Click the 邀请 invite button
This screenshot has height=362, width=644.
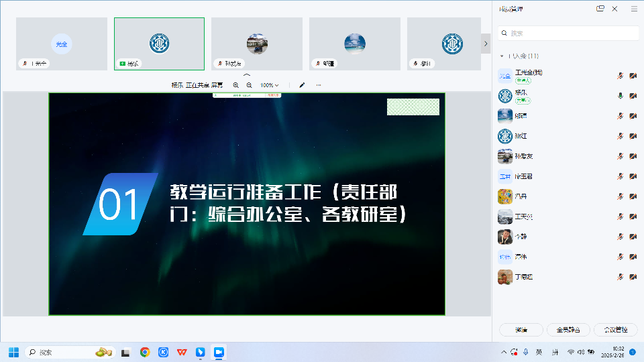[x=521, y=330]
